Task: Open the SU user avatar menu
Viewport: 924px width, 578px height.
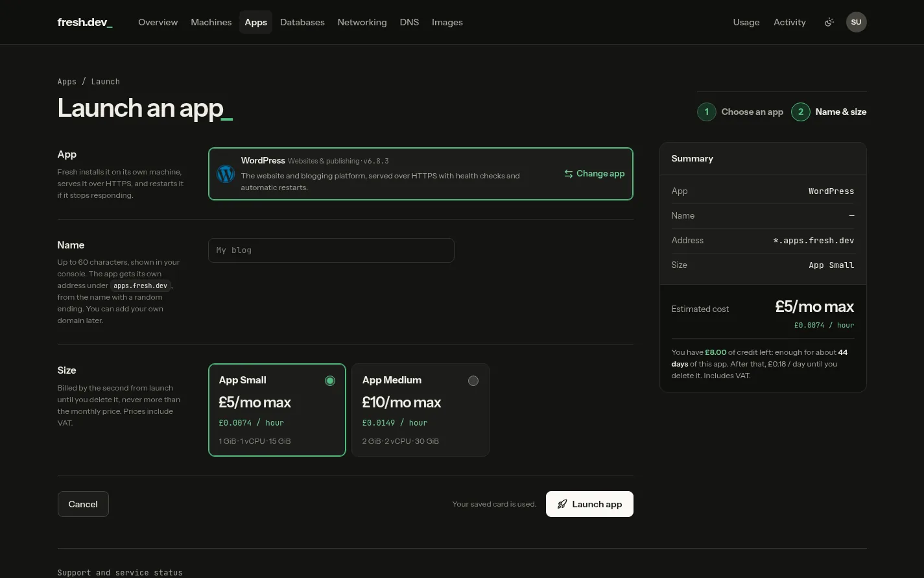Action: [857, 22]
